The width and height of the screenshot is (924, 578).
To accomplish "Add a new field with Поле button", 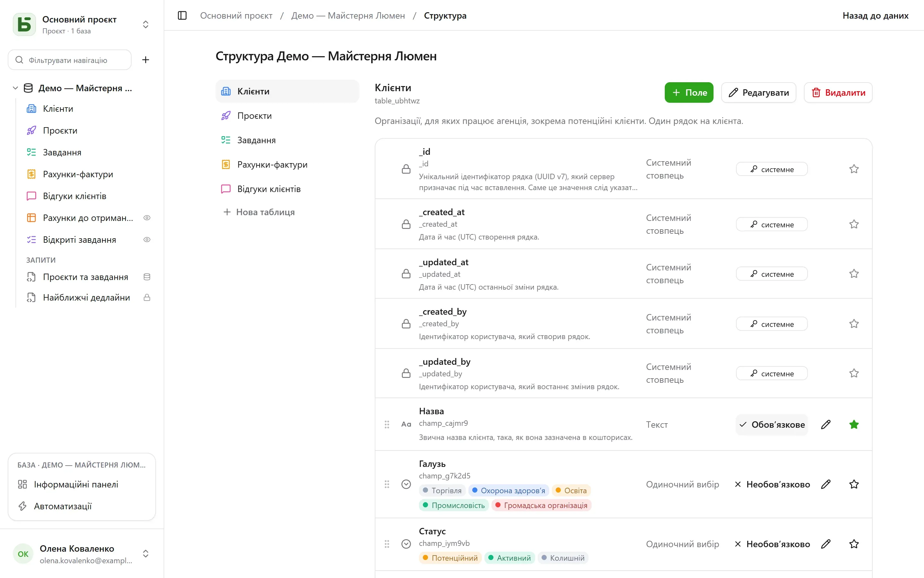I will tap(689, 92).
